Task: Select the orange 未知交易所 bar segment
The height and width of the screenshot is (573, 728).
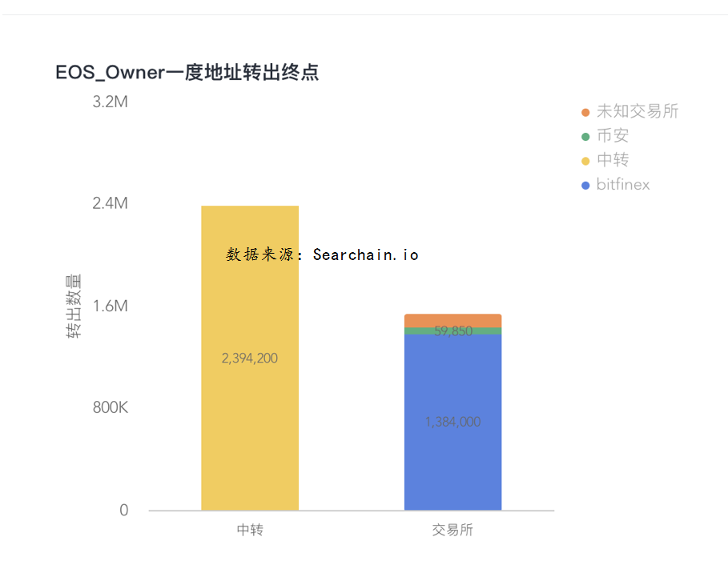Action: coord(452,321)
